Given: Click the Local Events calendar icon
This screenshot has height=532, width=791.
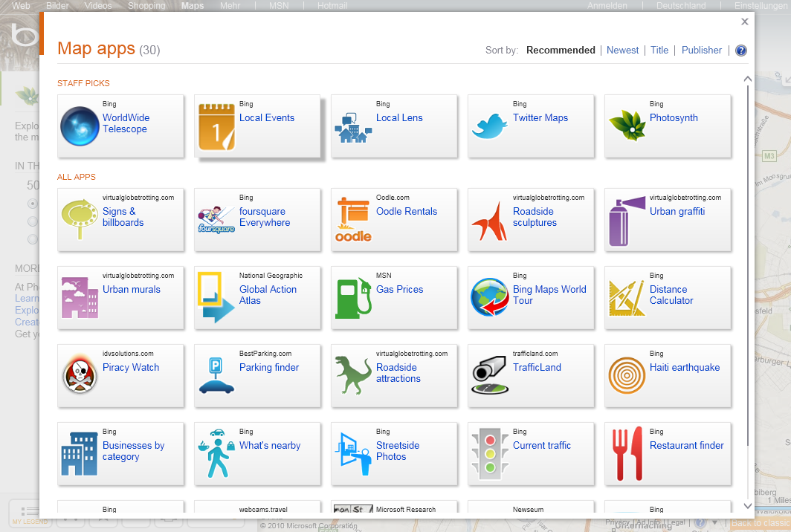Looking at the screenshot, I should coord(216,126).
